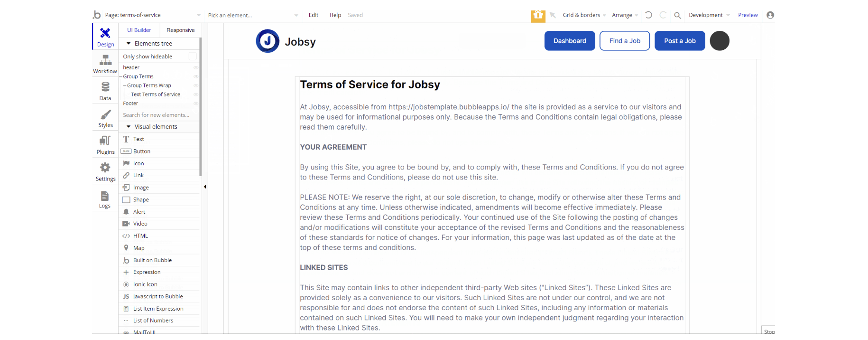868x340 pixels.
Task: Open the Plugins section icon
Action: (105, 141)
